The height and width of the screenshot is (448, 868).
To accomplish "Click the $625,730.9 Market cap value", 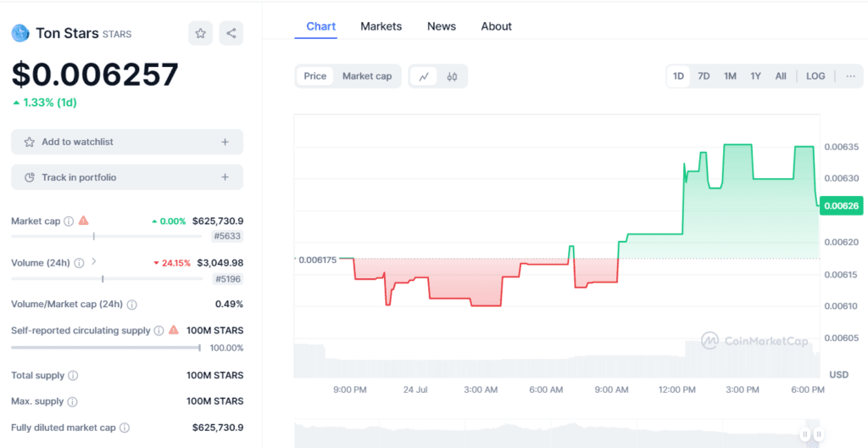I will tap(218, 221).
